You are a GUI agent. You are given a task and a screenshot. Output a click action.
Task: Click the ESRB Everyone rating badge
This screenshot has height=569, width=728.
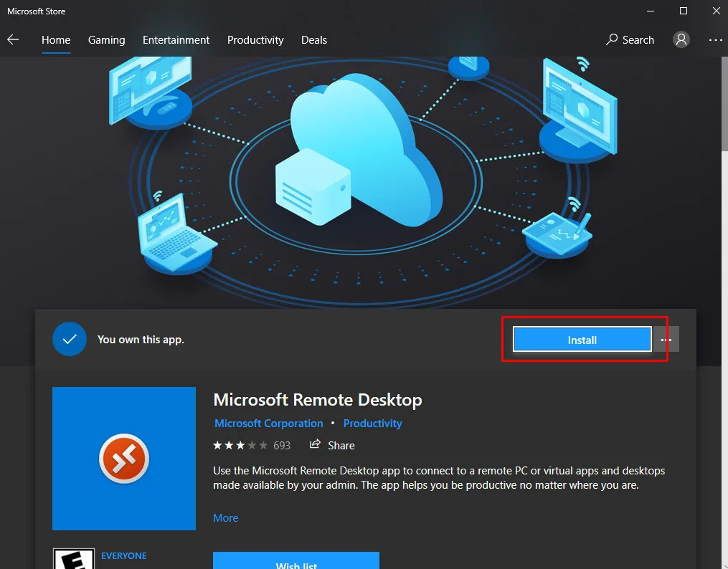click(74, 558)
